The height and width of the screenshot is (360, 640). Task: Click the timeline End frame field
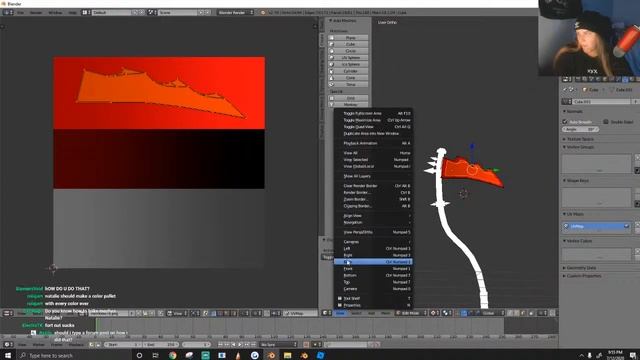[x=160, y=345]
